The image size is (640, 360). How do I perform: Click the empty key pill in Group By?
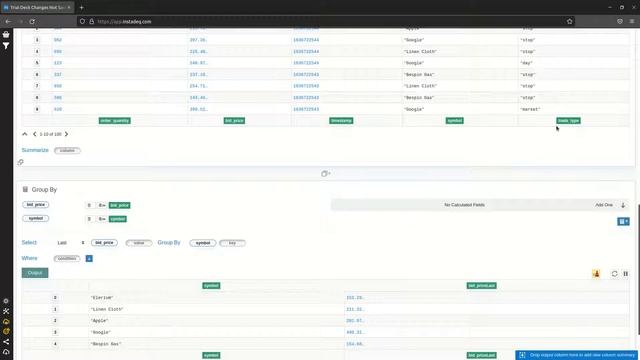point(232,243)
